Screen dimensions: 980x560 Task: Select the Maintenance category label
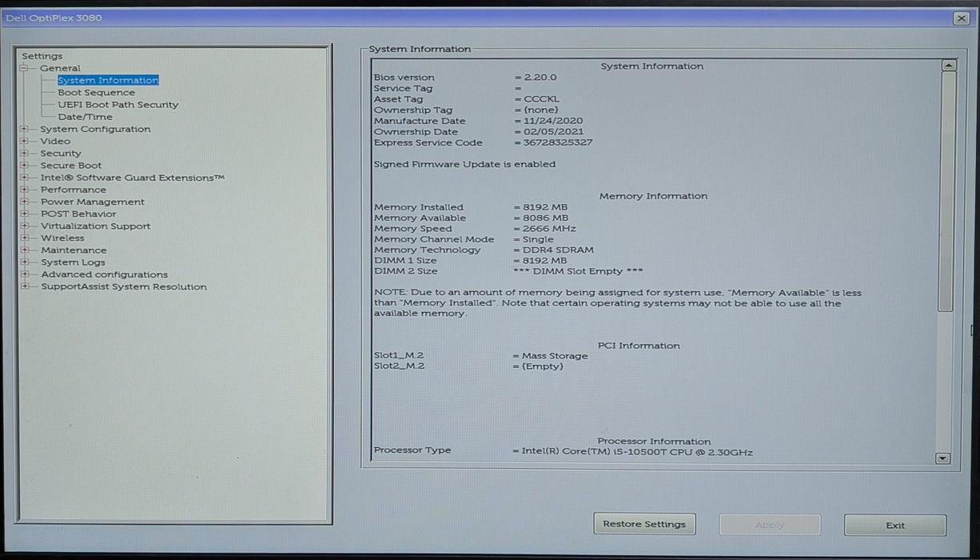(74, 250)
